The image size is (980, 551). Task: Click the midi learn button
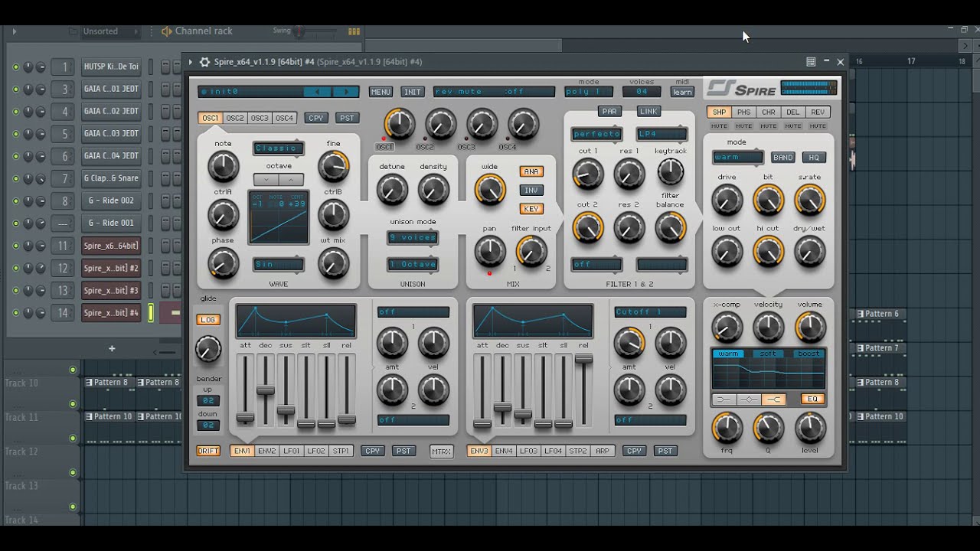tap(682, 92)
